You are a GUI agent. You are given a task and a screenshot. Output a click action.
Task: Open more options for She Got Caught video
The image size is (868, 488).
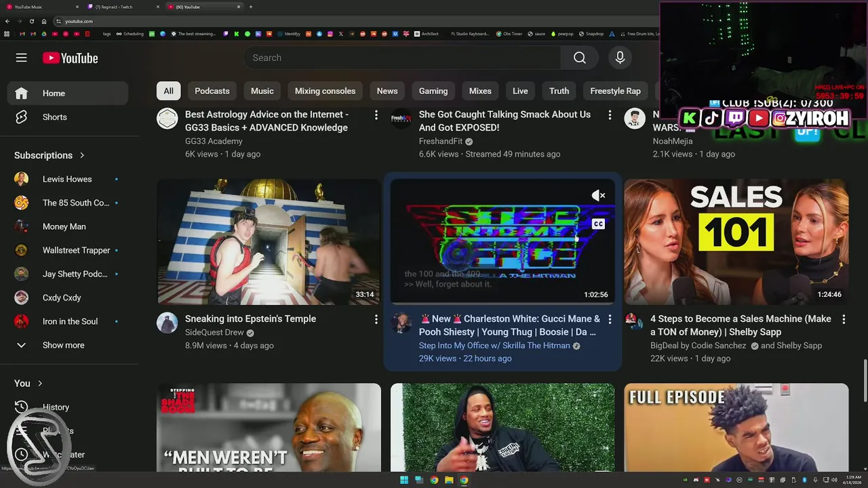(610, 115)
